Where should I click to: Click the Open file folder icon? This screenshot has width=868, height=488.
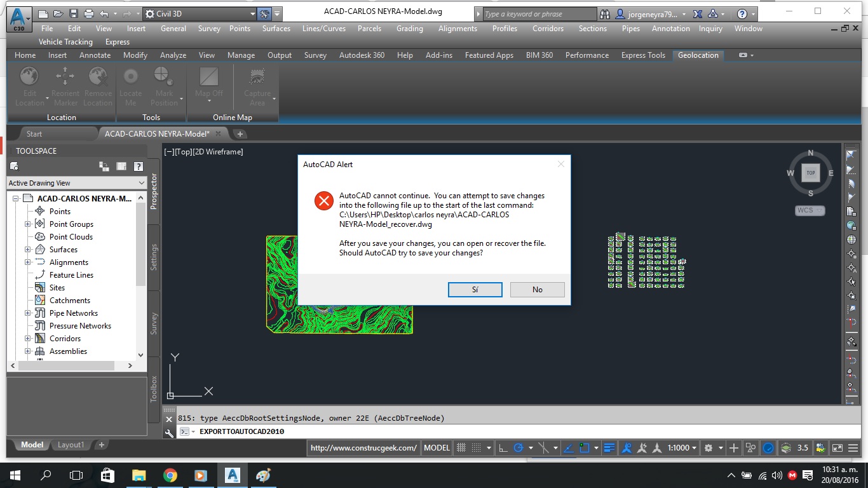[58, 13]
